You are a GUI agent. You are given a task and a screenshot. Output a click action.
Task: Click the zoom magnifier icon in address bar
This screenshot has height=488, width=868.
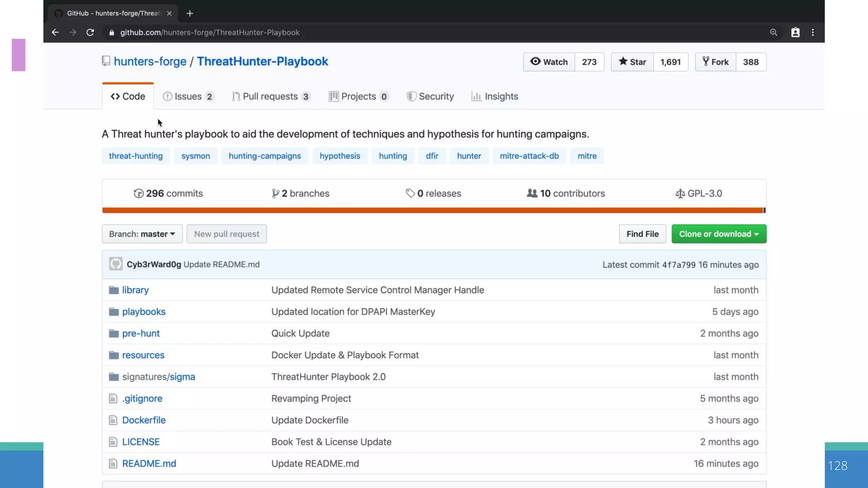point(773,33)
